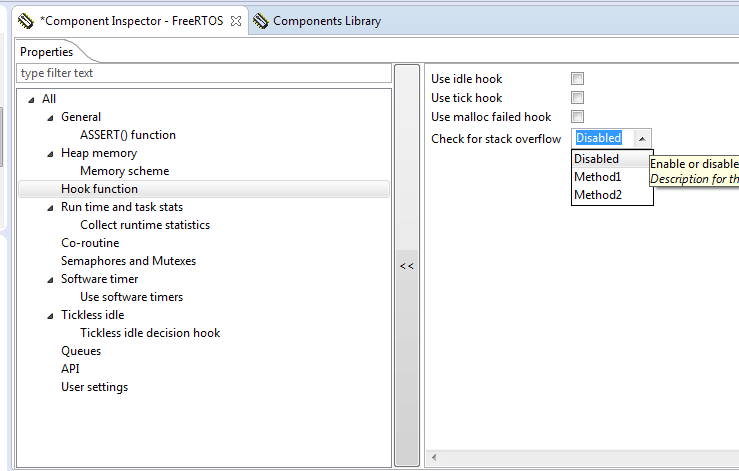Collapse the General tree node
Screen dimensions: 739x471
[50, 118]
